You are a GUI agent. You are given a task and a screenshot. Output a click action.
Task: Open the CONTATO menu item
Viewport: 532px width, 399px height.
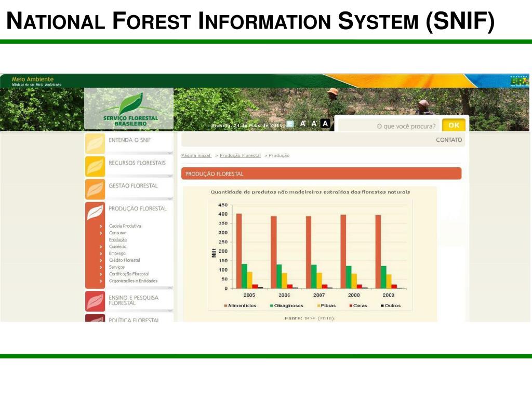pos(448,140)
